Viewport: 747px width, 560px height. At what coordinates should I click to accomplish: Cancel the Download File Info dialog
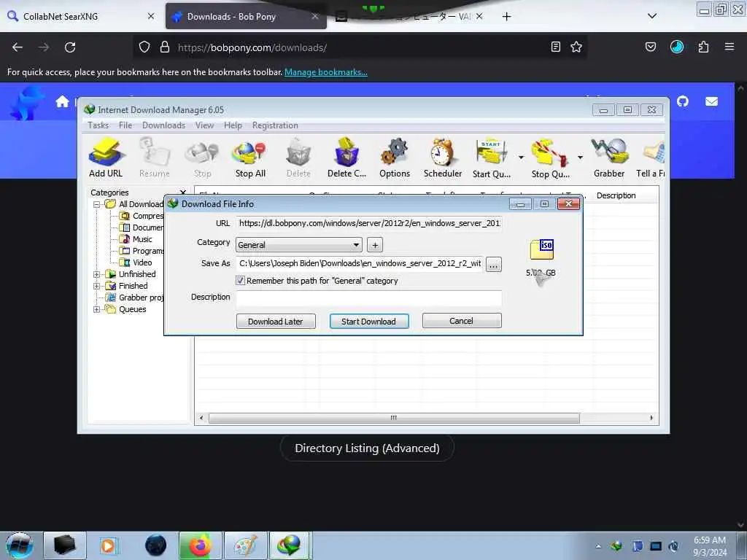462,321
